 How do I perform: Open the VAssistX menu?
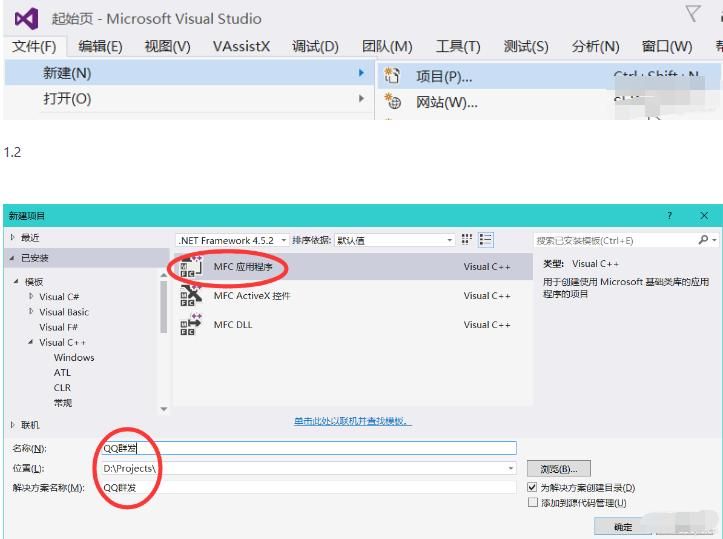pos(241,47)
